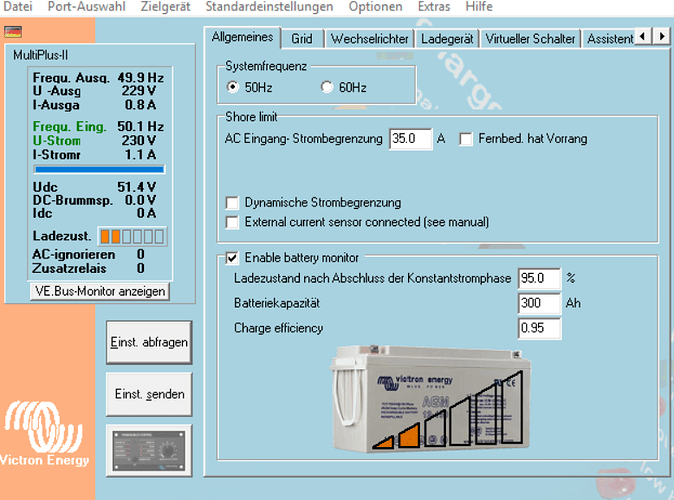
Task: Click 'Einst. senden' button
Action: pyautogui.click(x=149, y=394)
